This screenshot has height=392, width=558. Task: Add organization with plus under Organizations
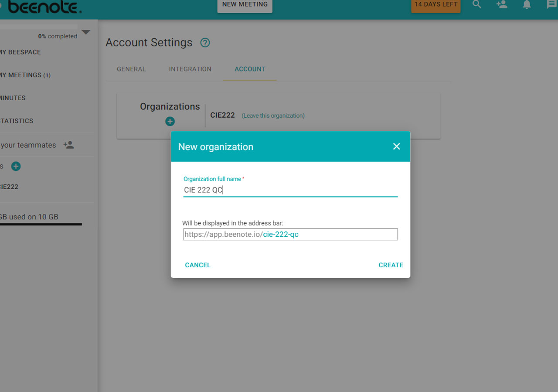tap(170, 121)
